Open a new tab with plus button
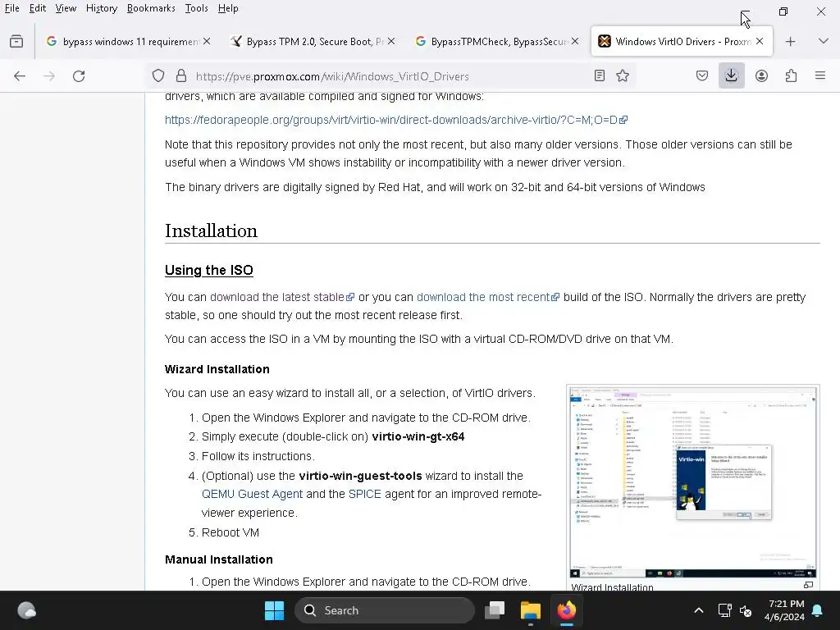This screenshot has width=840, height=630. point(790,41)
